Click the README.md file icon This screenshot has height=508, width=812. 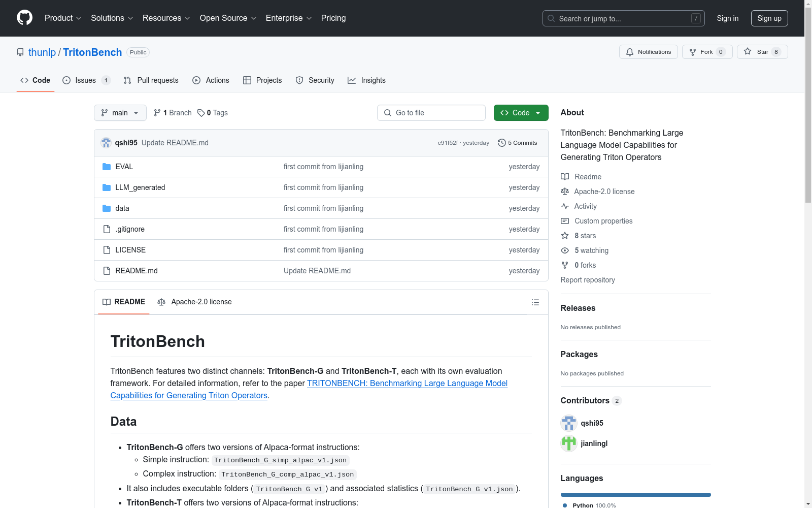pos(107,271)
